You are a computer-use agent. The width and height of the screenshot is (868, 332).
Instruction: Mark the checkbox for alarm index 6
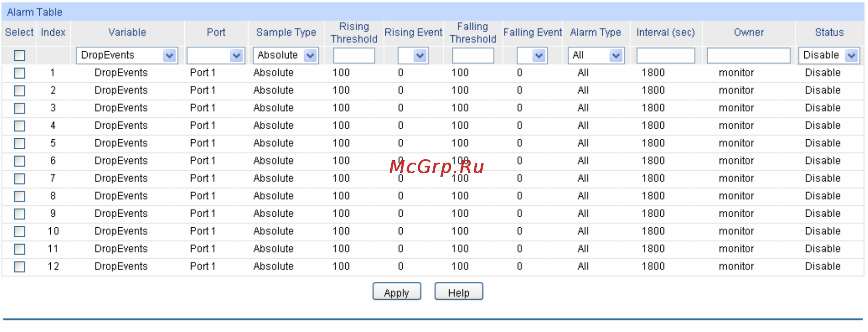pyautogui.click(x=20, y=161)
